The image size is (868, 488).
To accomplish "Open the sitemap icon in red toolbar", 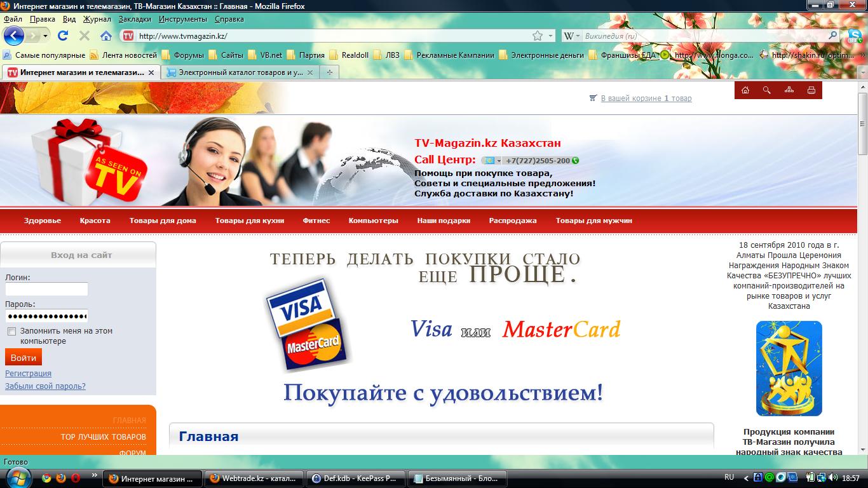I will tap(789, 90).
